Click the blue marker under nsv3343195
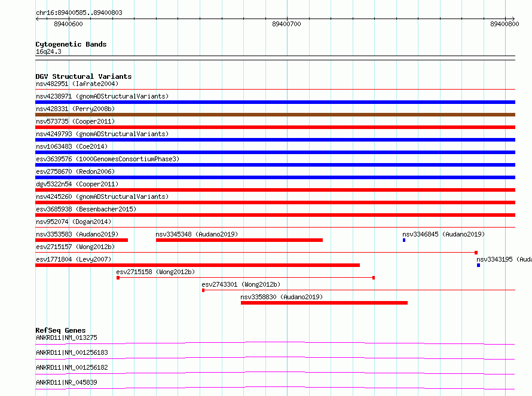532x396 pixels. (x=478, y=265)
